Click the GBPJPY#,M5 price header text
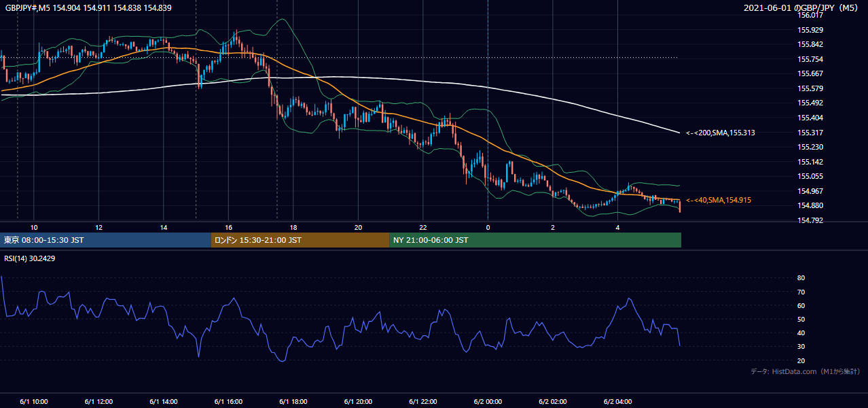868x408 pixels. [x=88, y=7]
